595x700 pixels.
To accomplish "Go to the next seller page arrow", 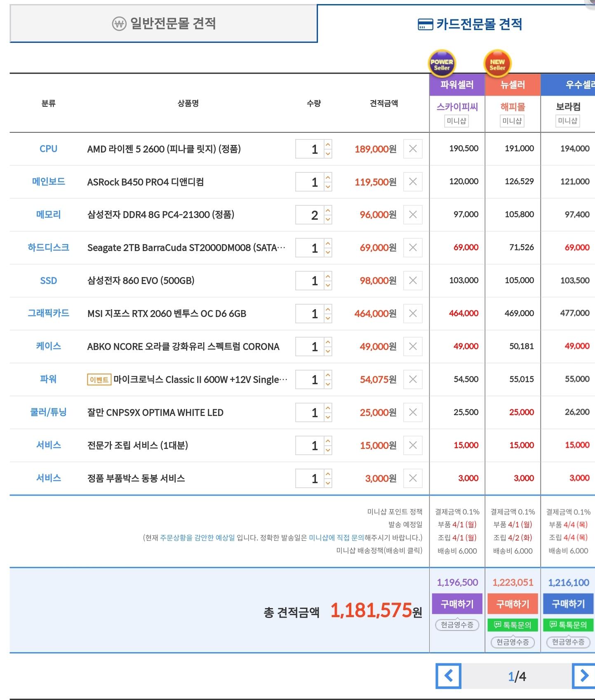I will click(x=584, y=676).
